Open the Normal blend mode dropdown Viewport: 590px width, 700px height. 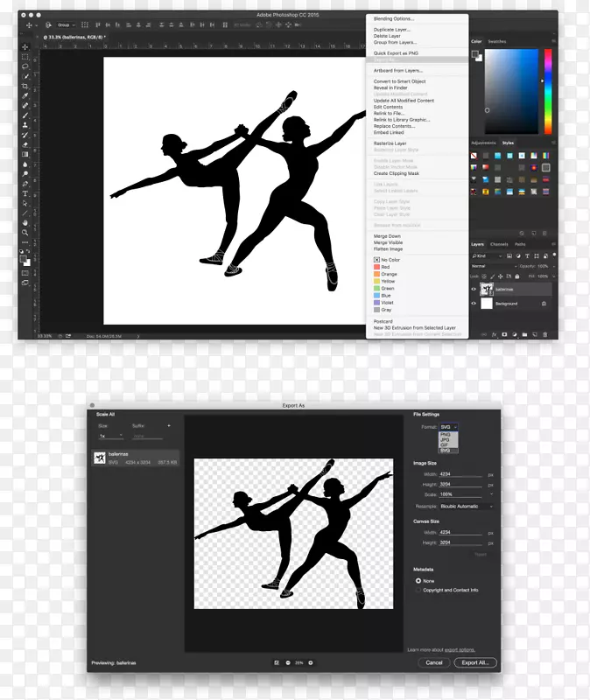point(494,266)
